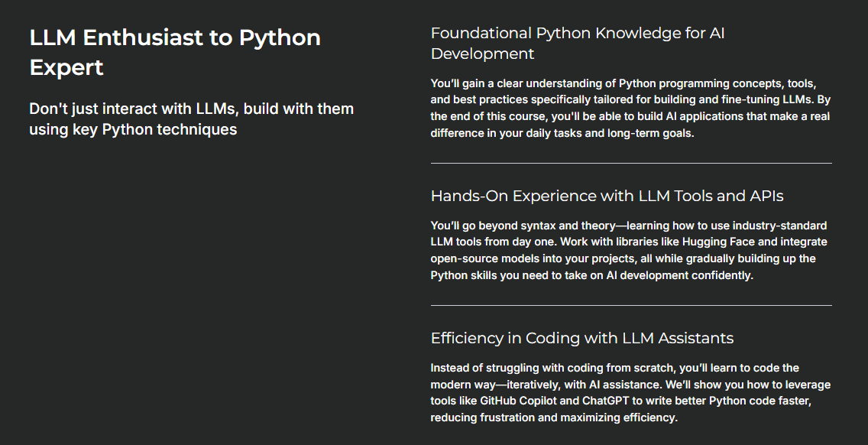Click the empty dark area below the main title
The width and height of the screenshot is (868, 445).
tap(191, 268)
